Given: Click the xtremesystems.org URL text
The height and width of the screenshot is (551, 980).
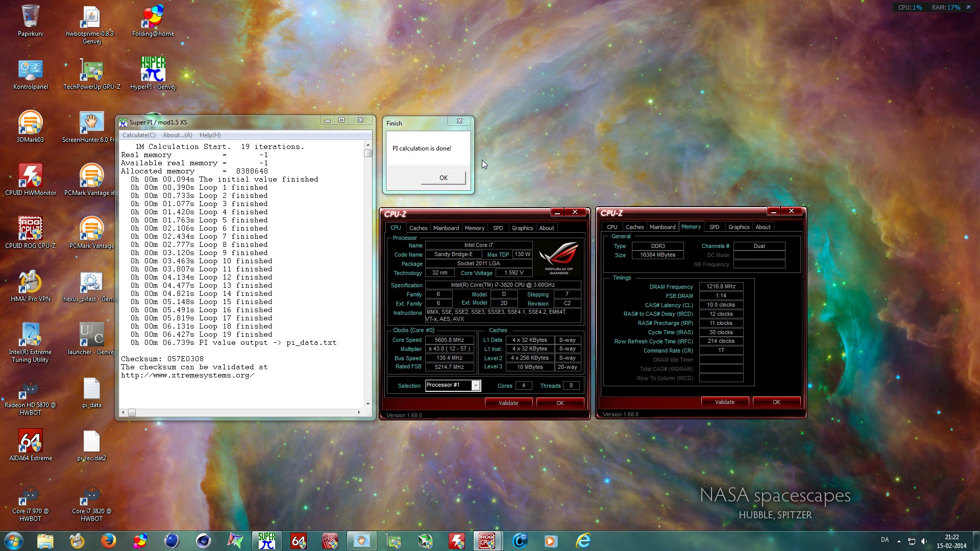Looking at the screenshot, I should point(187,375).
